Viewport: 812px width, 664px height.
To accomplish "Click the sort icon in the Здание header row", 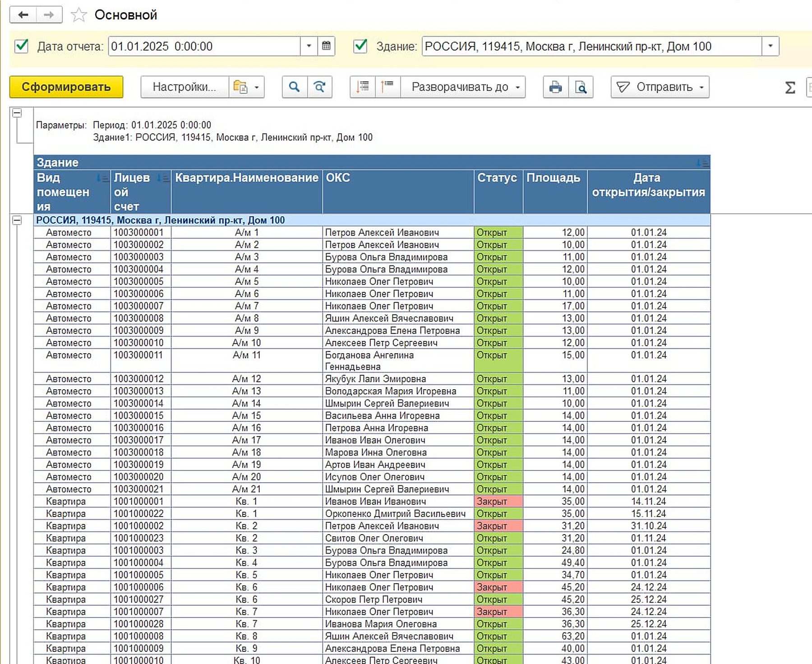I will pos(702,163).
